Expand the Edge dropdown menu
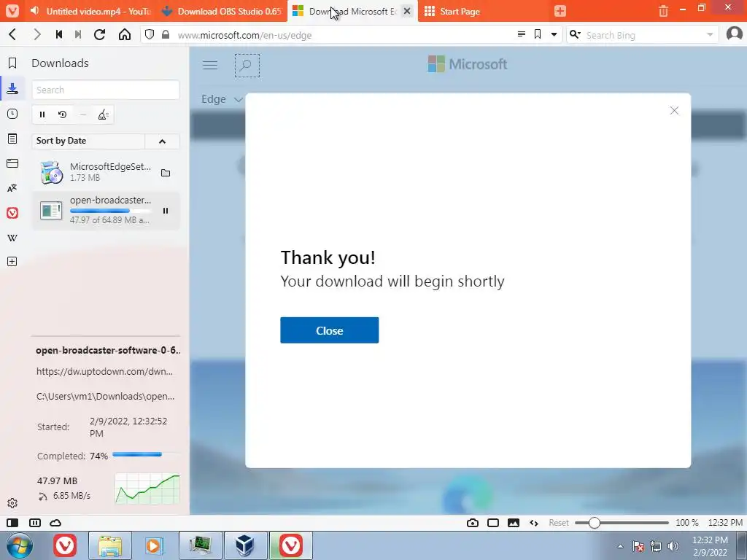The image size is (747, 560). pos(222,99)
